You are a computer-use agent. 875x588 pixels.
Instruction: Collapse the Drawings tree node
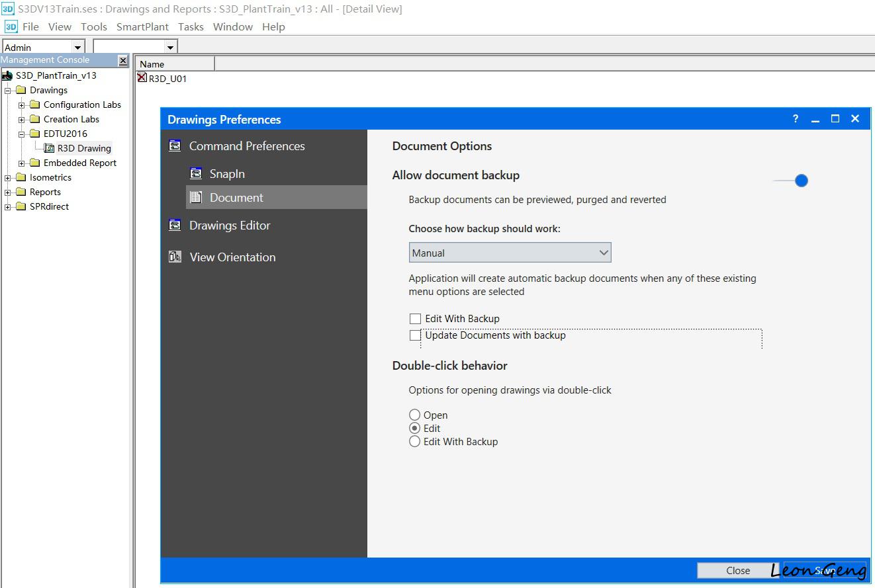coord(8,90)
